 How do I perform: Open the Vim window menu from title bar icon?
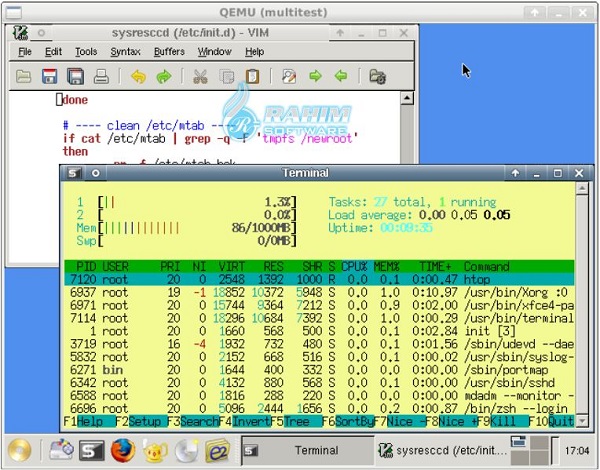point(21,33)
